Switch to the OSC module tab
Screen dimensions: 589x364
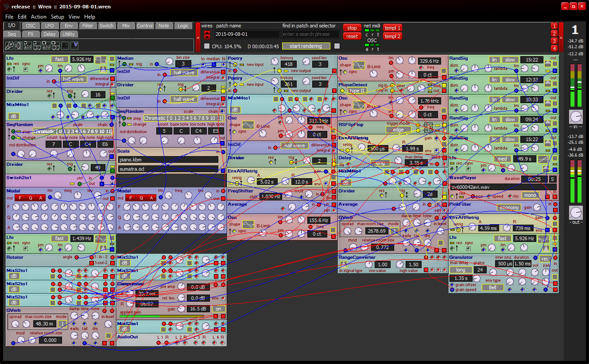click(x=31, y=26)
